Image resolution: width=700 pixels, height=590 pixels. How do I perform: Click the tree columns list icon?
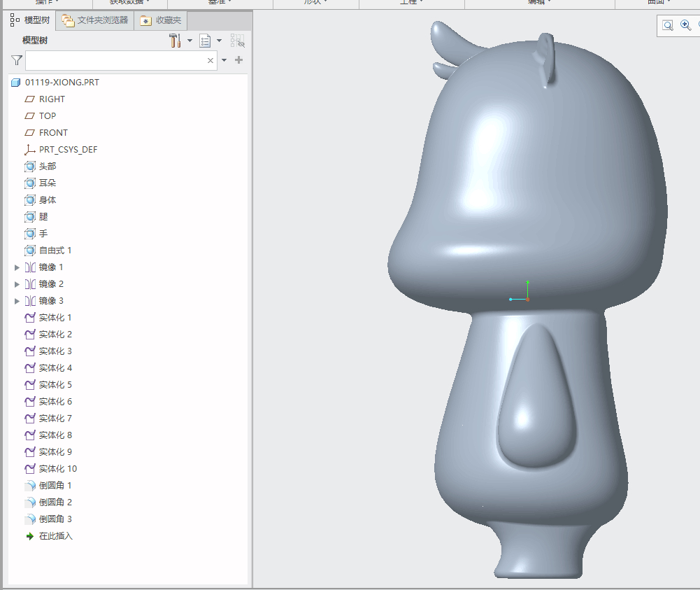(x=205, y=41)
